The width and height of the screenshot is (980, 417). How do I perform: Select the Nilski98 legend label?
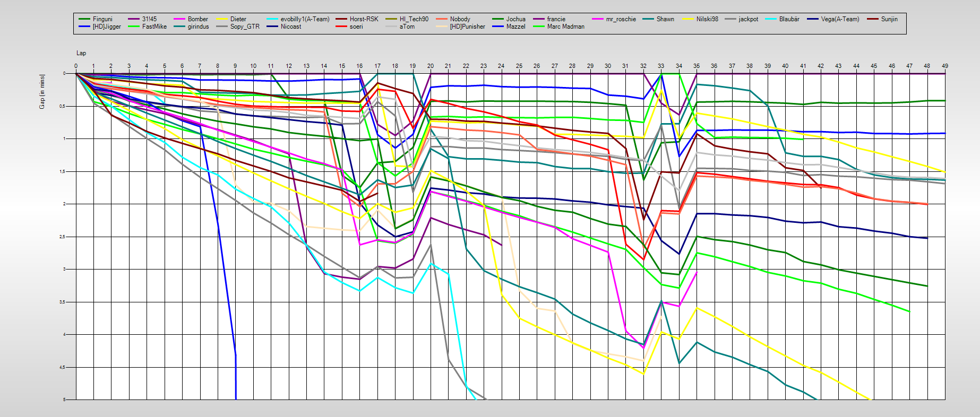[707, 19]
